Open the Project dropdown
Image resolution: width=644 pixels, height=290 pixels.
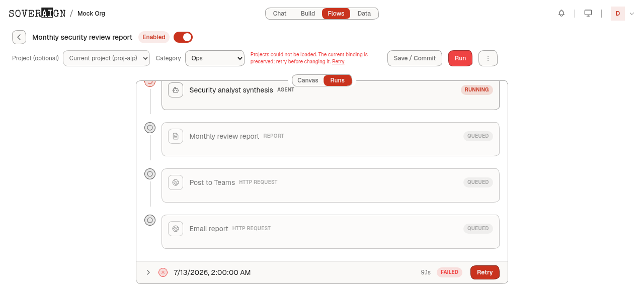coord(106,58)
